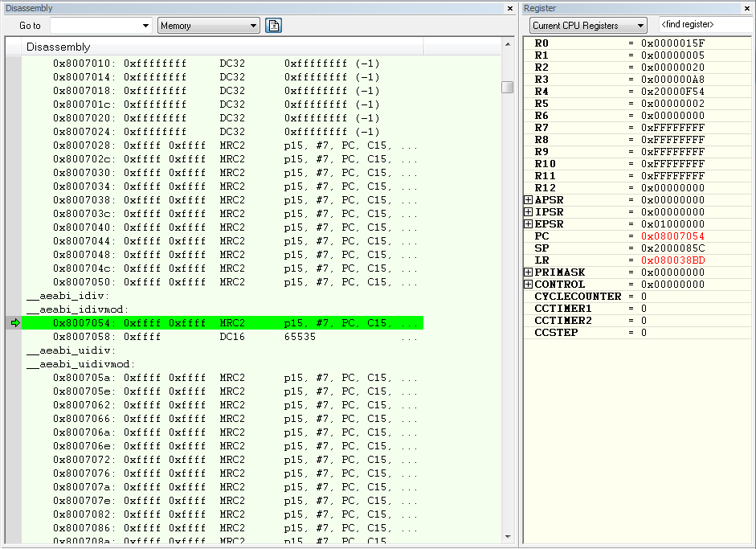Viewport: 756px width, 549px height.
Task: Expand the CONTROL register
Action: (x=529, y=285)
